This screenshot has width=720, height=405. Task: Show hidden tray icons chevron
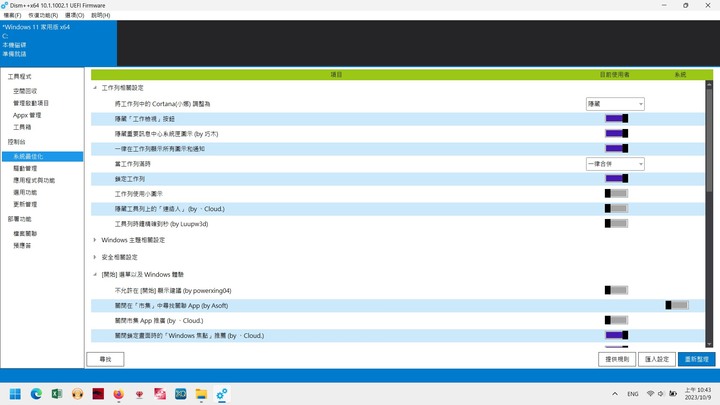615,394
